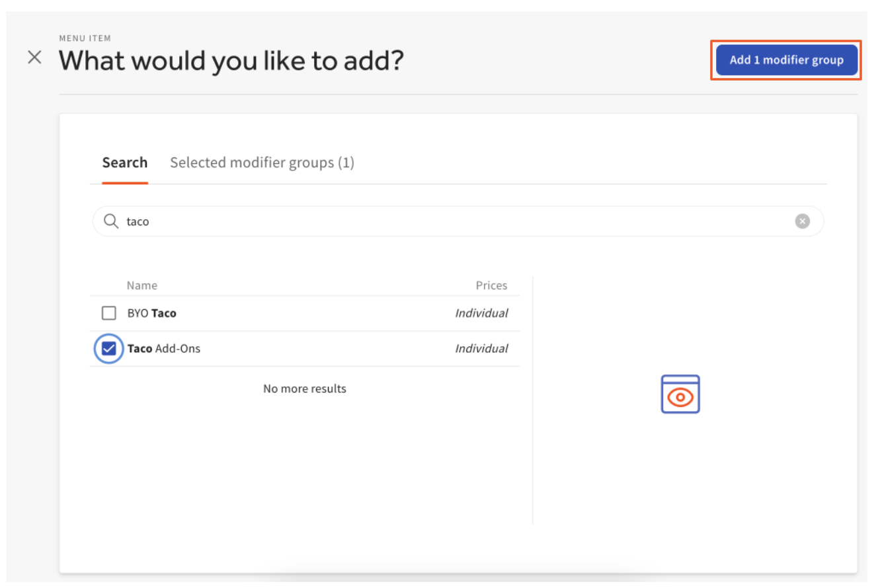Select the BYO Taco row name
Viewport: 878px width, 588px height.
pos(152,313)
